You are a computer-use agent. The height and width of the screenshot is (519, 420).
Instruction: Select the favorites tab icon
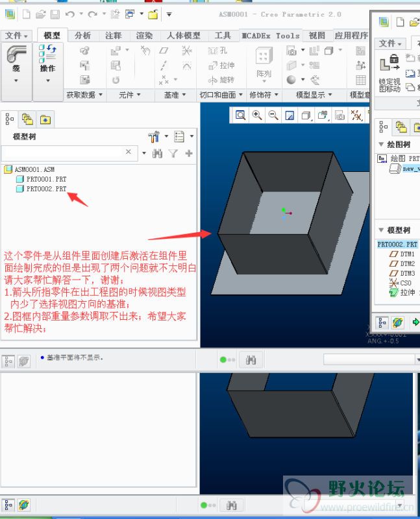point(45,119)
